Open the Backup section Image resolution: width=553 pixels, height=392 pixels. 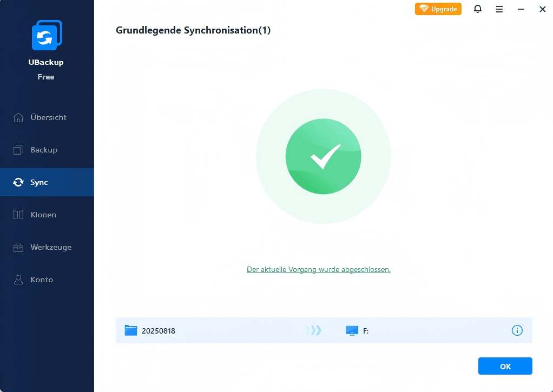pos(43,150)
